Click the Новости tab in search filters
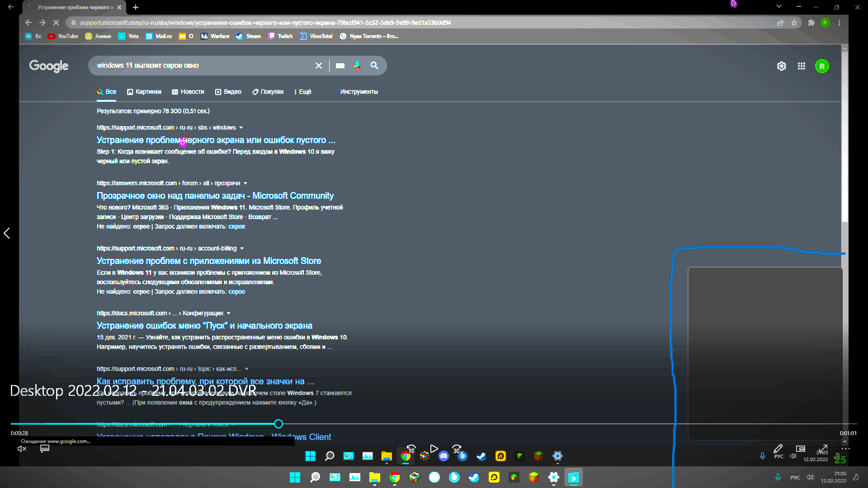 tap(191, 92)
